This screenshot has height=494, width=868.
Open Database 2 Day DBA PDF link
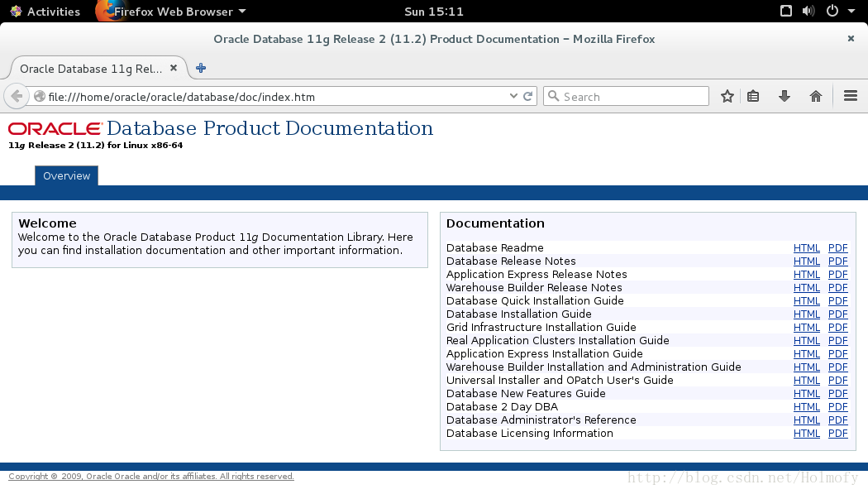tap(838, 407)
